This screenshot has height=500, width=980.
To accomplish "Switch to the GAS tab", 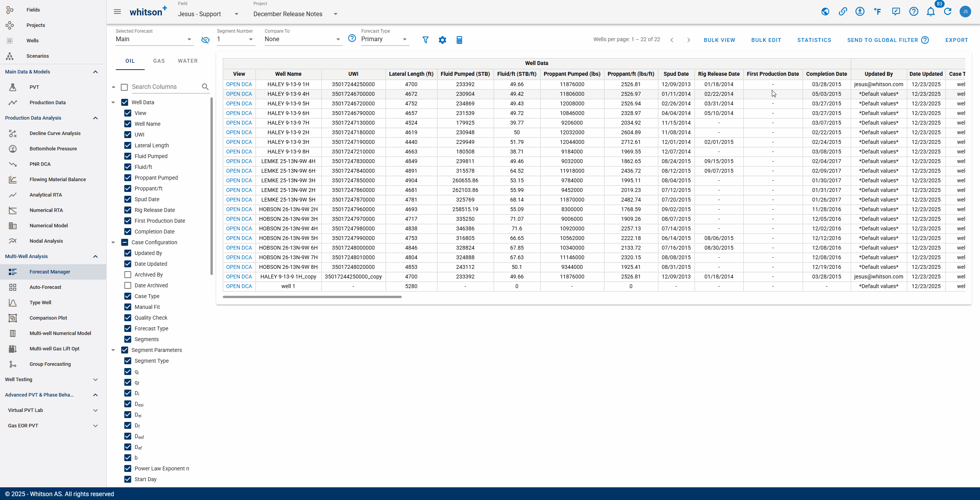I will point(159,61).
